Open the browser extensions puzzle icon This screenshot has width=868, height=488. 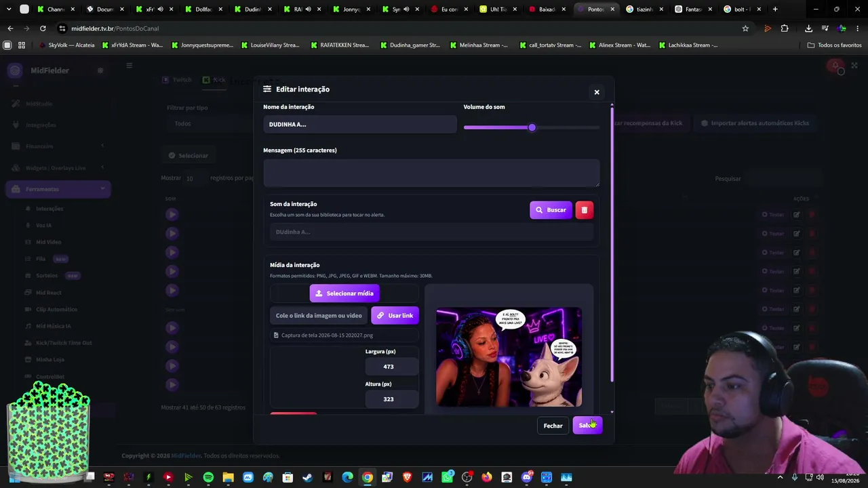tap(785, 28)
